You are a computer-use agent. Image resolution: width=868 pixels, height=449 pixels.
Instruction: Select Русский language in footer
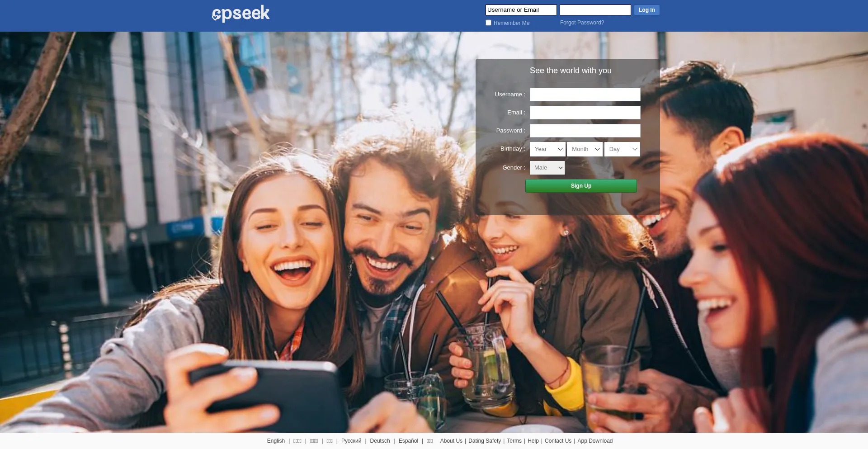(351, 441)
